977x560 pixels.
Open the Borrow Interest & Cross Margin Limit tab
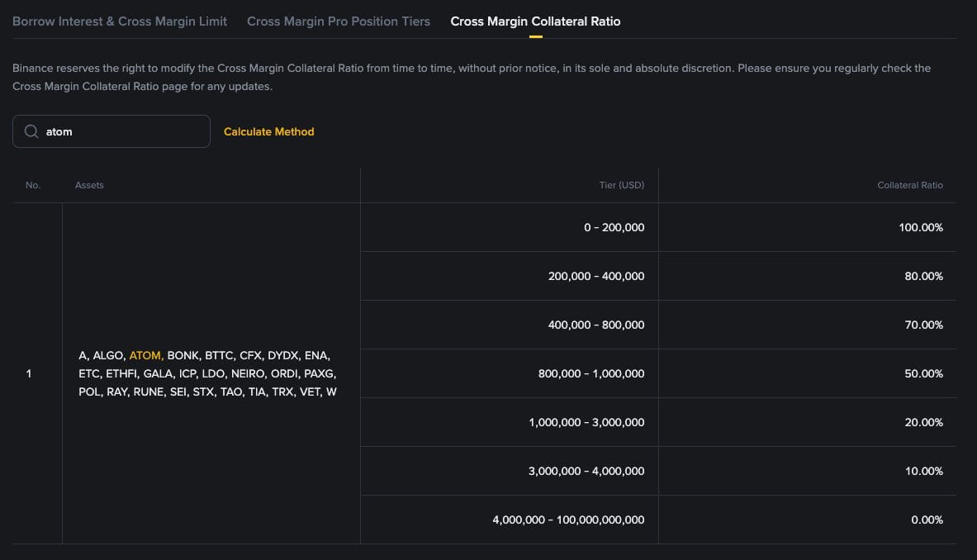(120, 21)
